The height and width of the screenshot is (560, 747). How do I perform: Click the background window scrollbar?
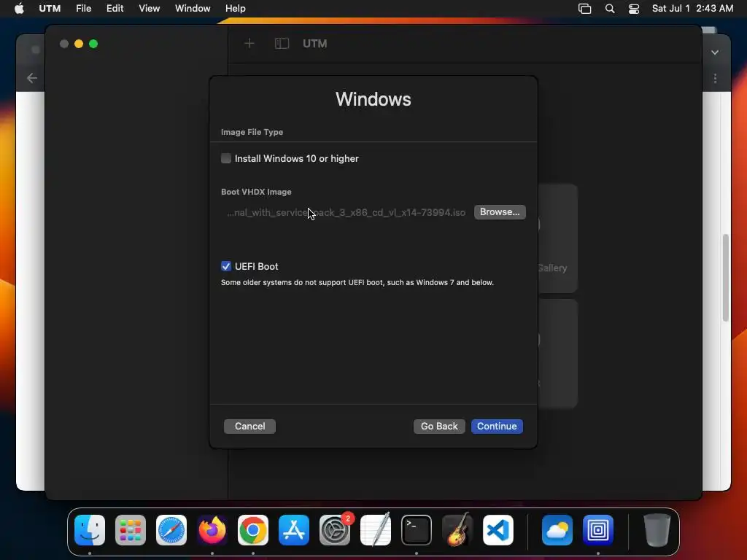726,278
